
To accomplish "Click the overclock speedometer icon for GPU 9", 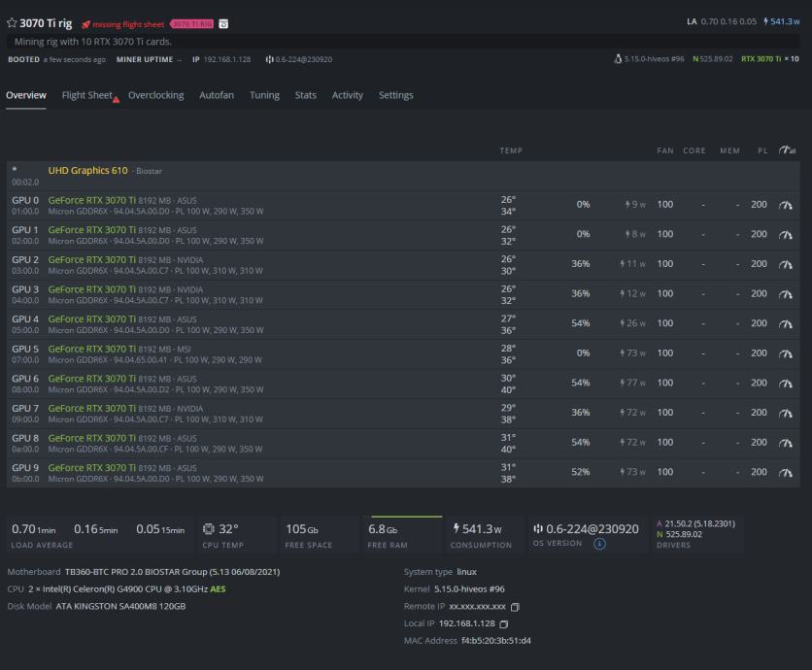I will tap(786, 473).
